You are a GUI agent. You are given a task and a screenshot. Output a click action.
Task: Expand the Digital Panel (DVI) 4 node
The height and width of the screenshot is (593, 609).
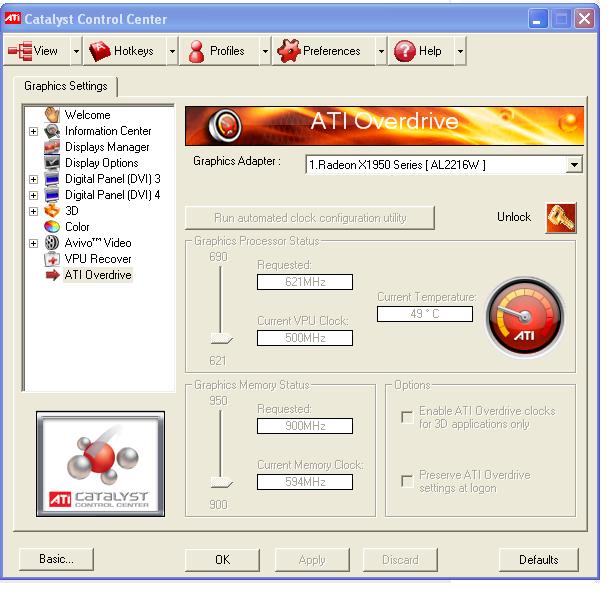click(x=33, y=195)
